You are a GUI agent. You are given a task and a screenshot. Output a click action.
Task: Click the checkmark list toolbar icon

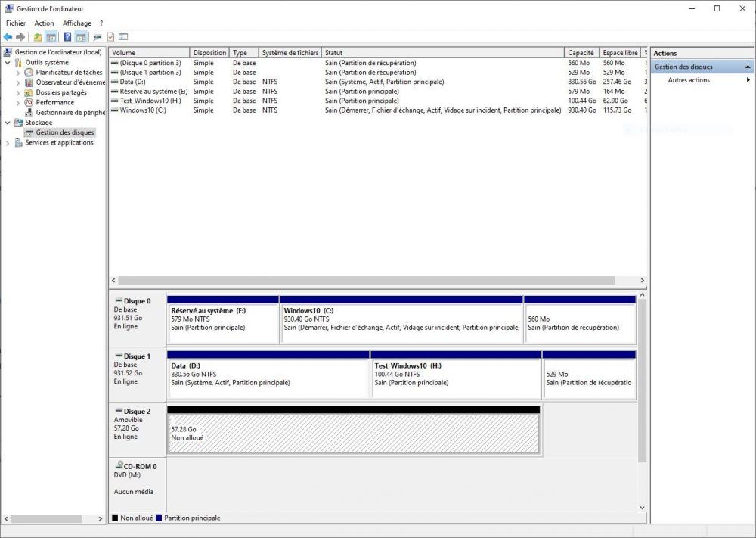click(110, 37)
